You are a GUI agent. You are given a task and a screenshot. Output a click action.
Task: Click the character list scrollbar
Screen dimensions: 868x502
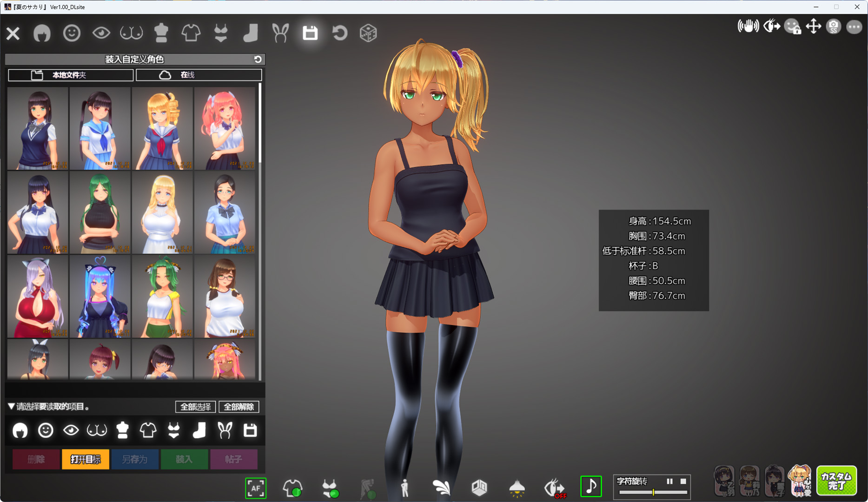pos(260,123)
